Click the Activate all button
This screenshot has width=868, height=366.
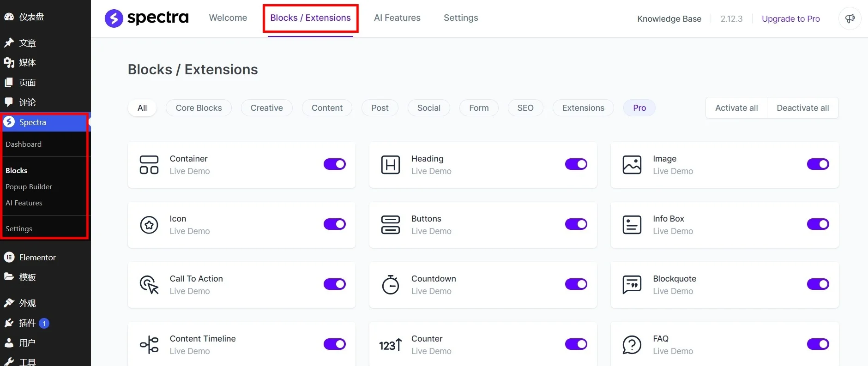[736, 108]
